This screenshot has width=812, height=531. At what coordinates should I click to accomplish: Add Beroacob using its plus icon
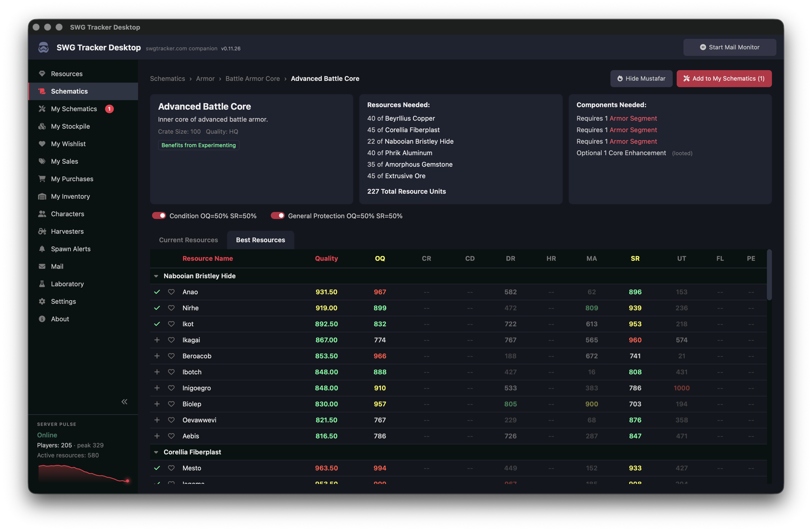point(157,355)
